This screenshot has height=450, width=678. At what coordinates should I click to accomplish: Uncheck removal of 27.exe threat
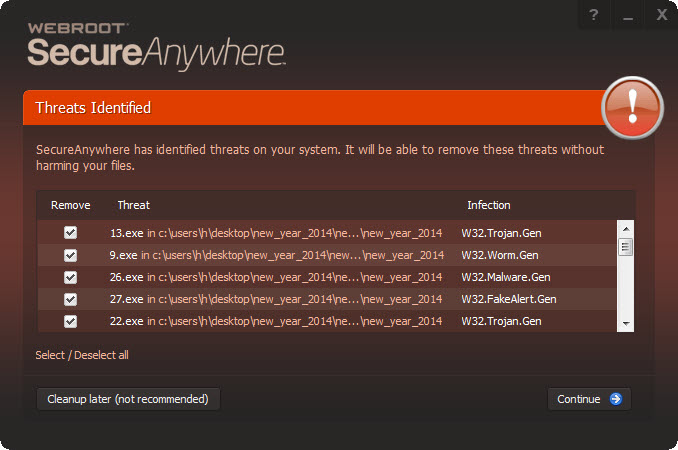coord(70,299)
